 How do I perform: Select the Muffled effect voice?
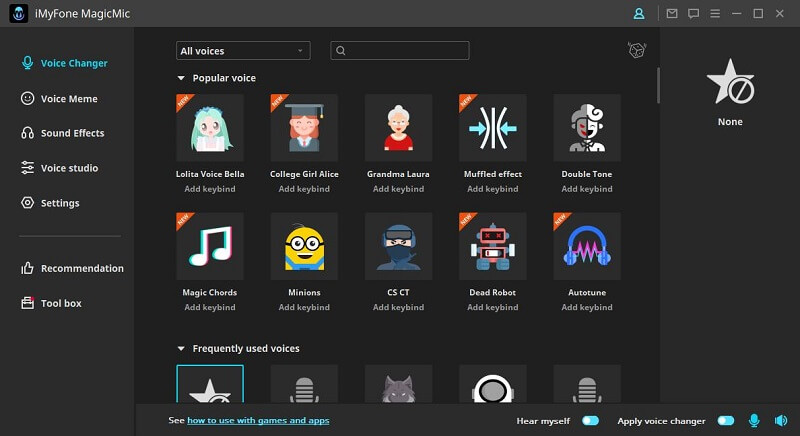pos(493,127)
